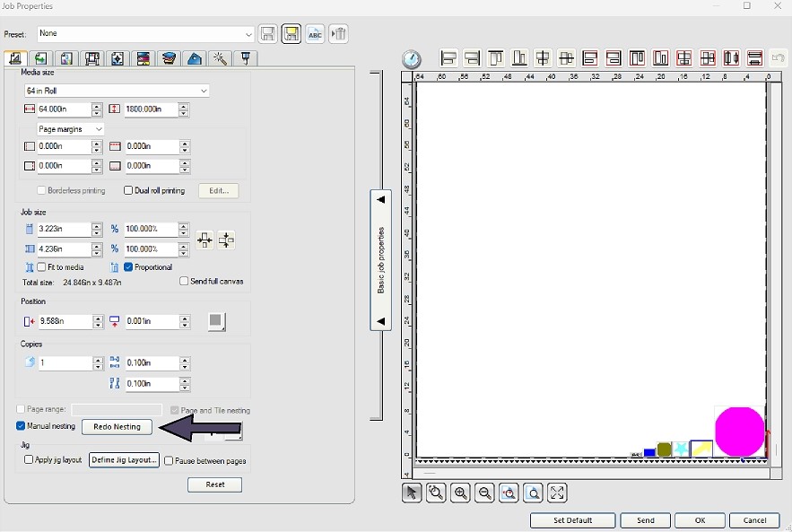Switch to the Color Management tab
792x532 pixels.
click(x=144, y=58)
